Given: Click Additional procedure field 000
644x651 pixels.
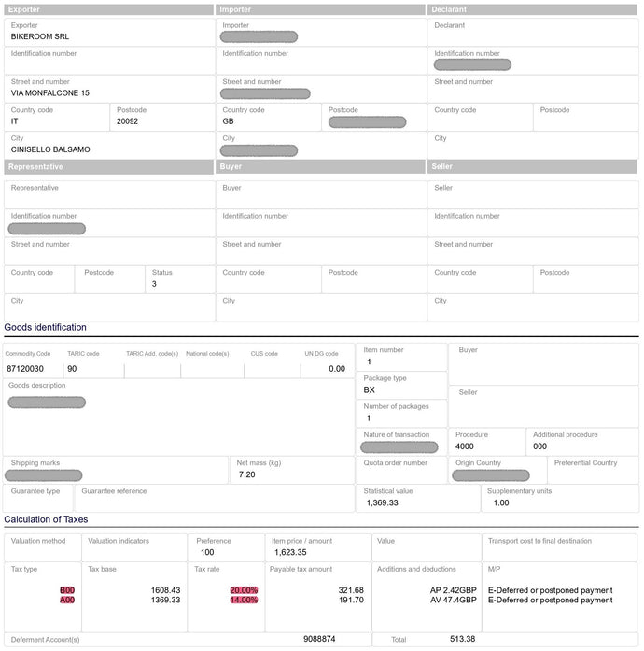Looking at the screenshot, I should (x=540, y=446).
